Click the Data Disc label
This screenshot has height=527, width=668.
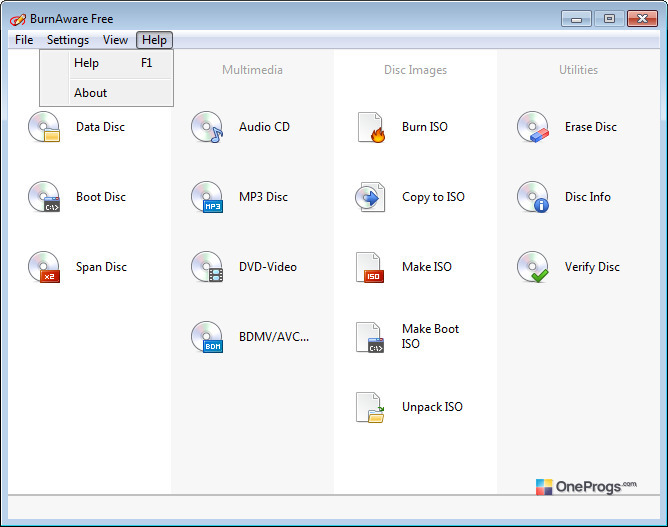coord(101,127)
